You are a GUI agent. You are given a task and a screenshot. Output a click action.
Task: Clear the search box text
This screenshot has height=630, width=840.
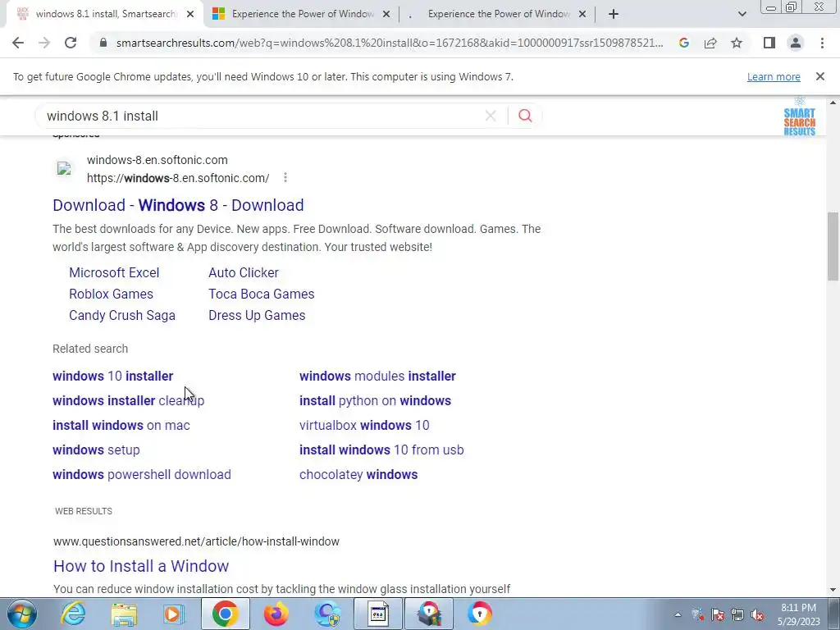(491, 116)
